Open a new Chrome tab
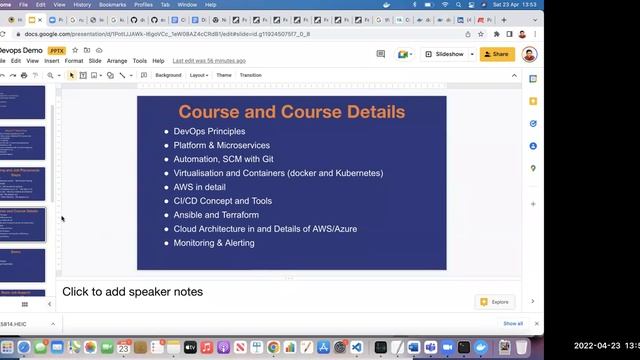Image resolution: width=640 pixels, height=360 pixels. [504, 20]
